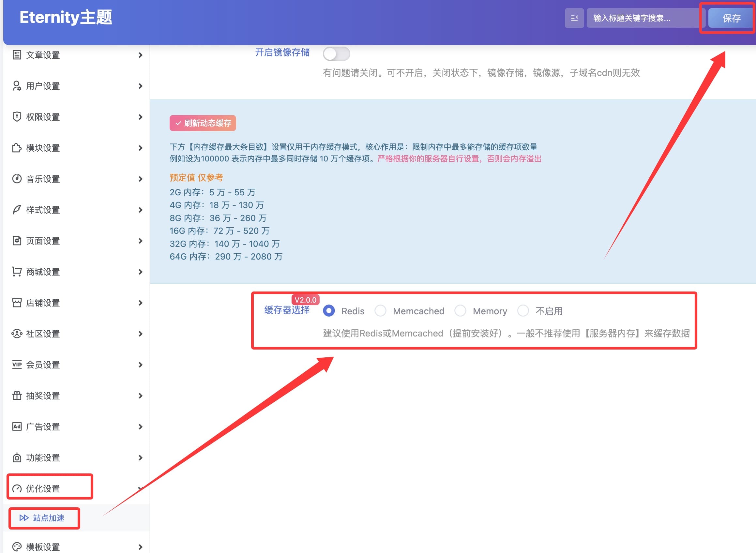The width and height of the screenshot is (756, 553).
Task: Click the VIP member settings icon
Action: pos(17,365)
